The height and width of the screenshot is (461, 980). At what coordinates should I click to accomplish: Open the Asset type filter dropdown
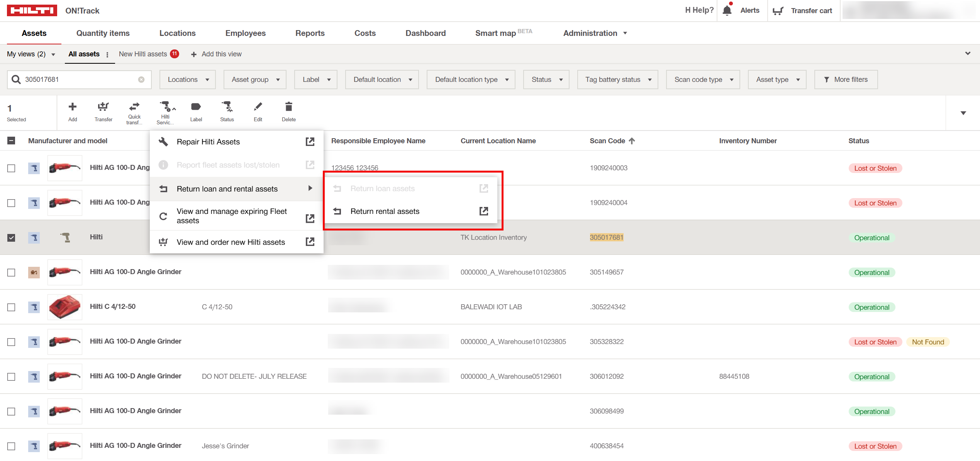[x=777, y=80]
